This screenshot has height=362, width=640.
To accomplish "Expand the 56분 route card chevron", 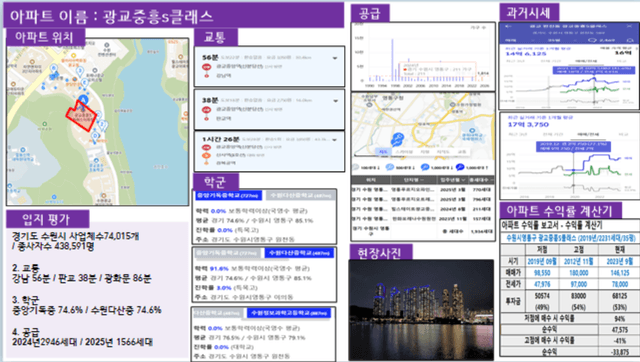I will pyautogui.click(x=335, y=58).
